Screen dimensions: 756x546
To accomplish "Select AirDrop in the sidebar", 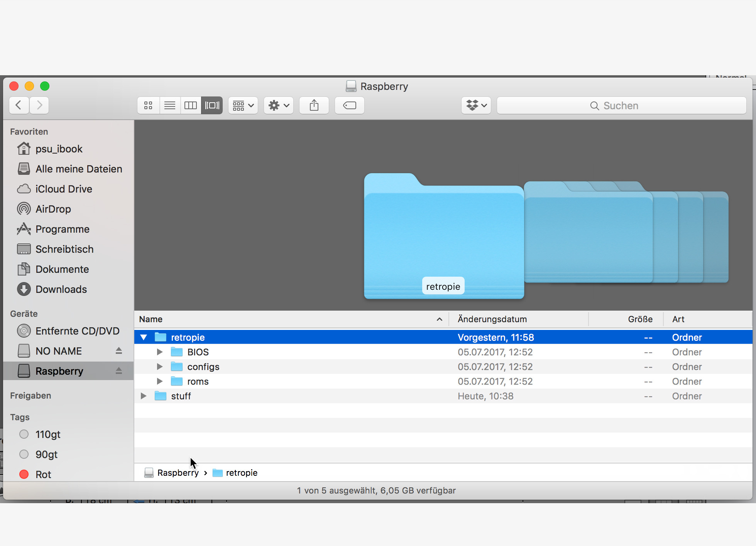I will (x=53, y=209).
